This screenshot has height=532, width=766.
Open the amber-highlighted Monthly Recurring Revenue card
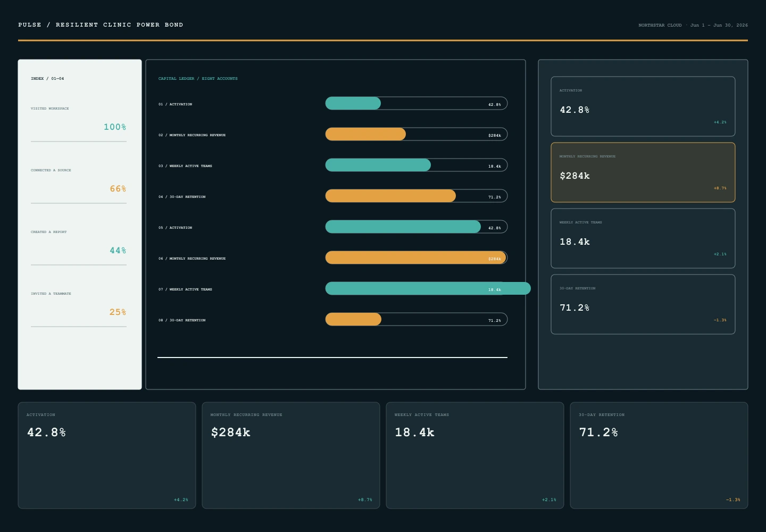643,172
